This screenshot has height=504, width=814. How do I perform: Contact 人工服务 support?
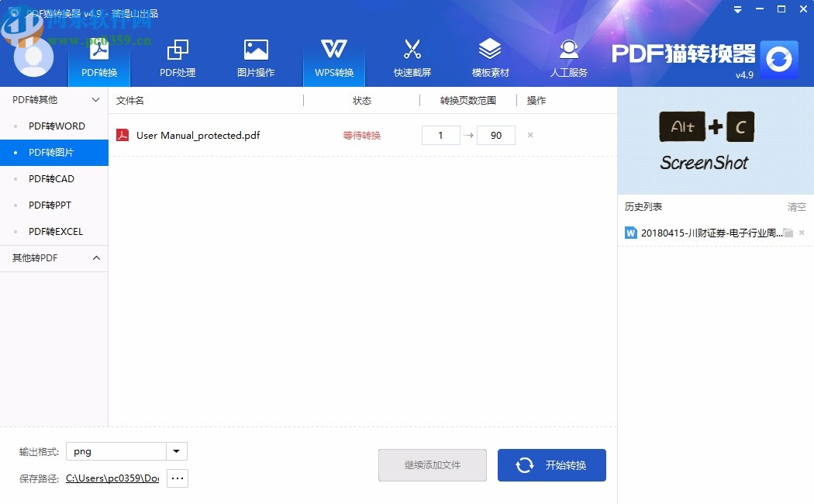point(568,58)
